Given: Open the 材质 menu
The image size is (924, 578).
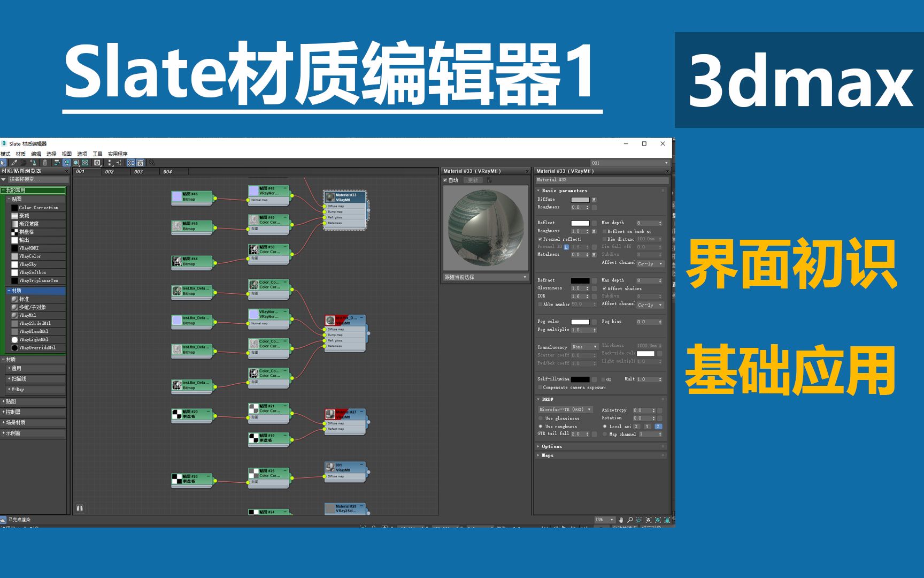Looking at the screenshot, I should pos(21,154).
